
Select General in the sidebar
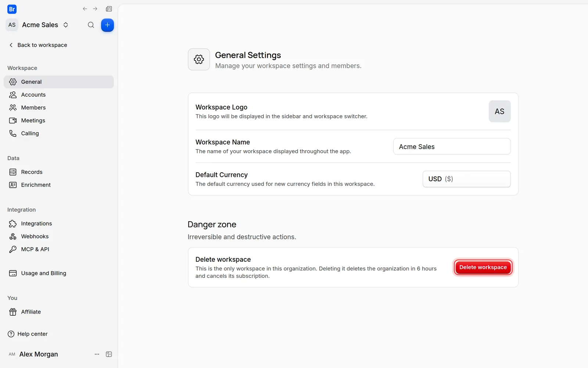(x=59, y=82)
